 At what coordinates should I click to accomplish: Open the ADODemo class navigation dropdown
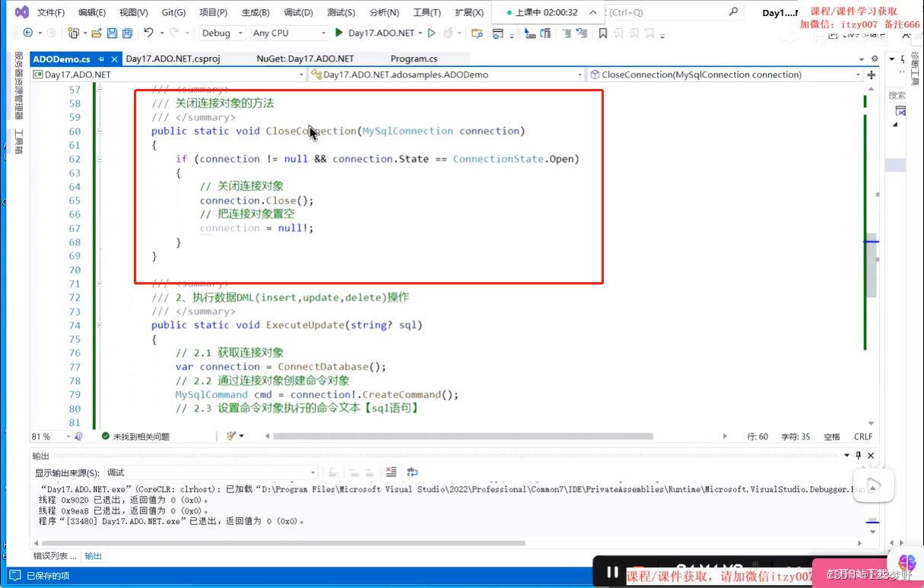click(x=447, y=75)
